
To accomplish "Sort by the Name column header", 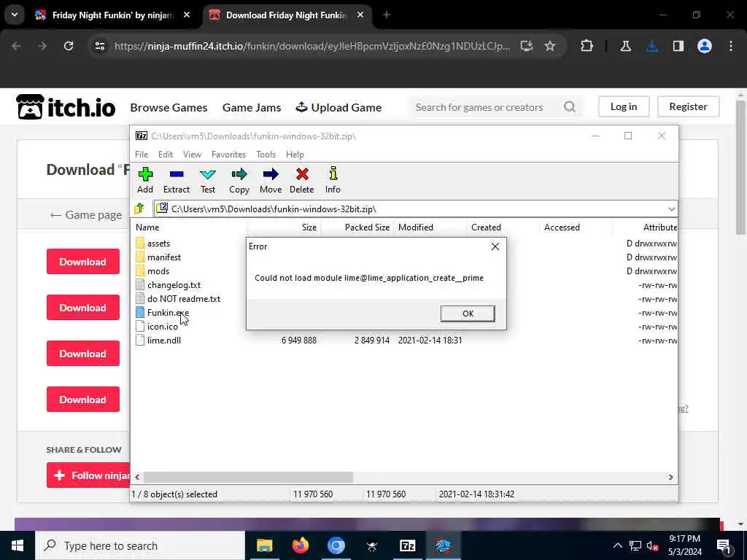I will tap(190, 227).
